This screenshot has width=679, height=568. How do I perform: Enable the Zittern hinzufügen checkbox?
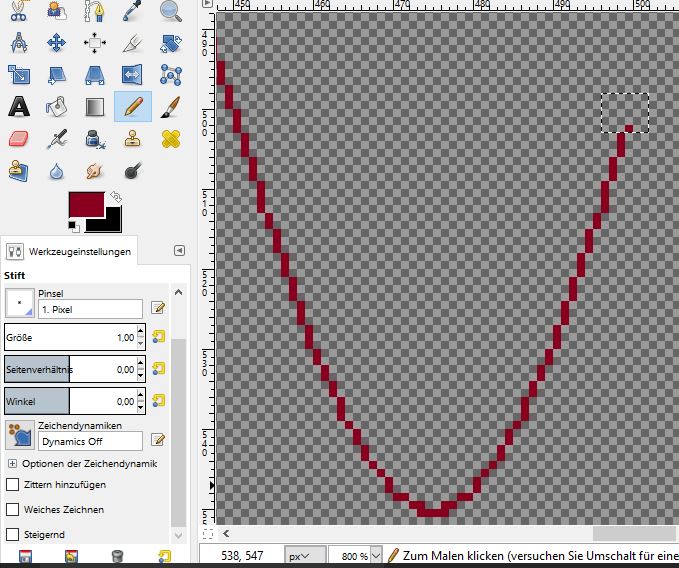pyautogui.click(x=13, y=485)
